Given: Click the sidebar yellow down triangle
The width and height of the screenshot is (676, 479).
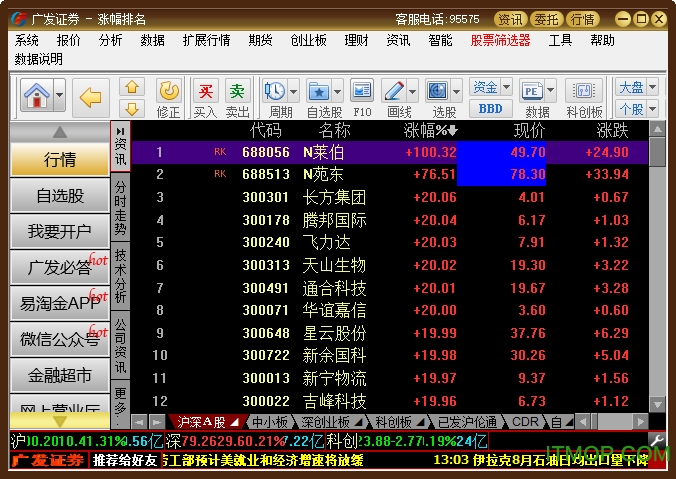Looking at the screenshot, I should point(60,421).
